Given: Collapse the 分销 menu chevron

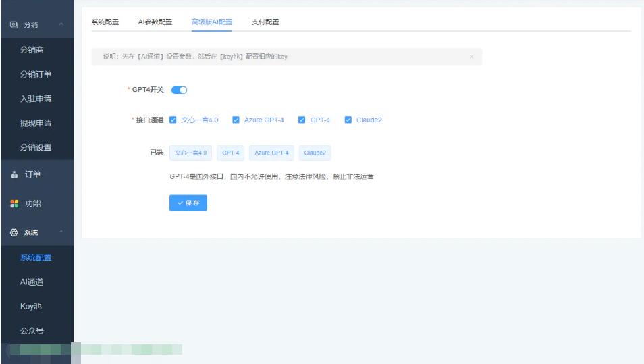Looking at the screenshot, I should click(61, 25).
